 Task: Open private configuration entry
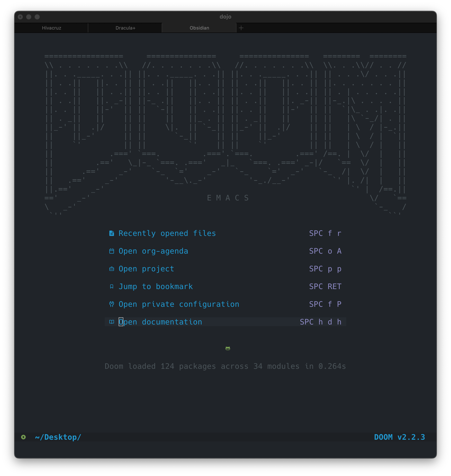[179, 304]
